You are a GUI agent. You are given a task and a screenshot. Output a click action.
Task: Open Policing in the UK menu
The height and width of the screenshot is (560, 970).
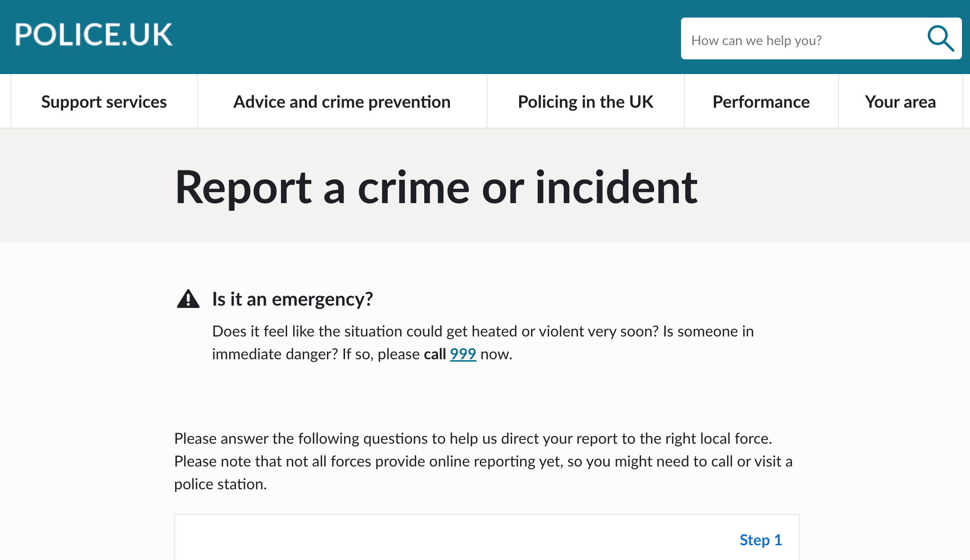click(x=586, y=102)
